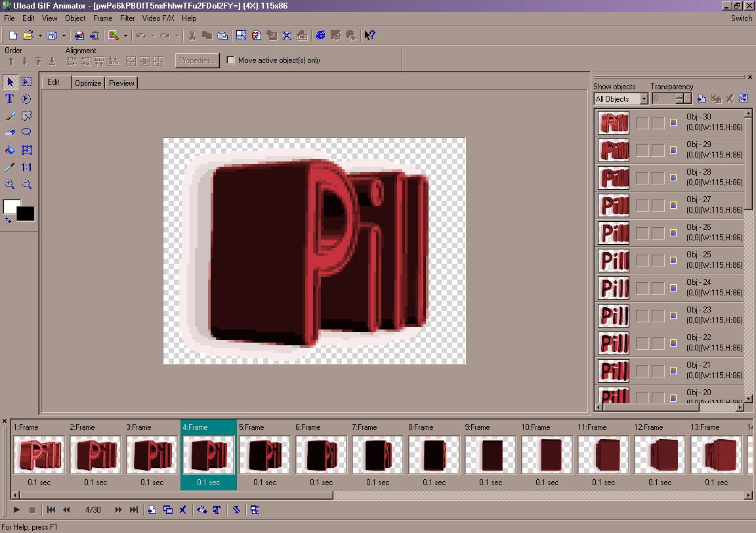This screenshot has width=756, height=533.
Task: Select the Lasso selection tool
Action: pos(27,133)
